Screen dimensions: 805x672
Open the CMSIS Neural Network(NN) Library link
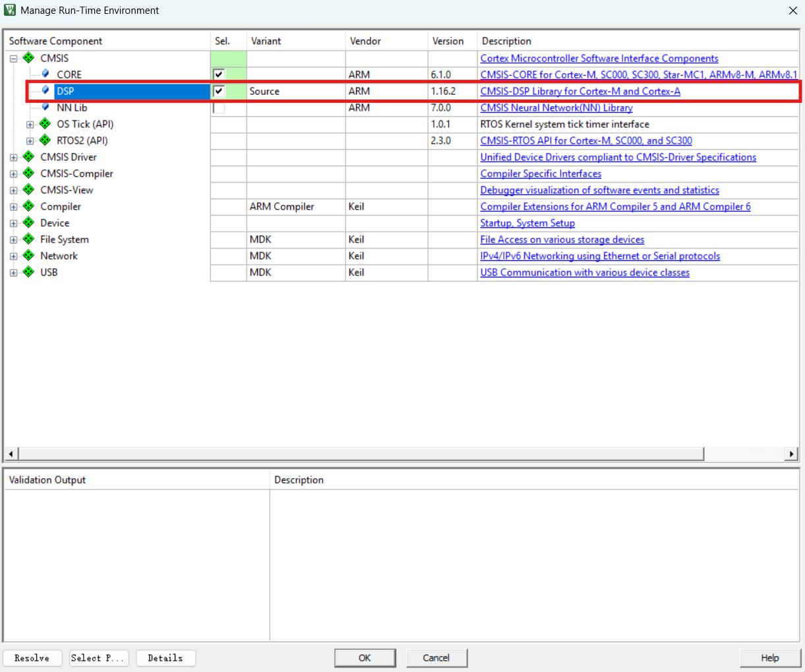[556, 107]
